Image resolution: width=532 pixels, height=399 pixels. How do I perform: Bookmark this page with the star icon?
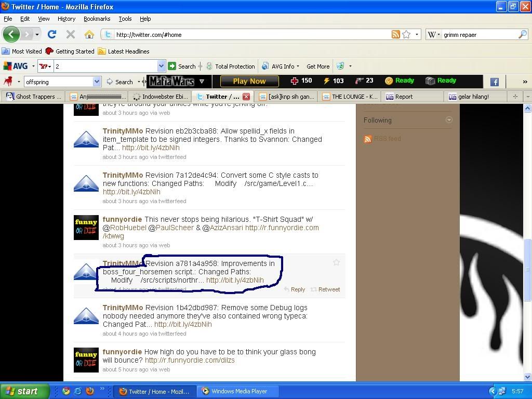coord(406,34)
